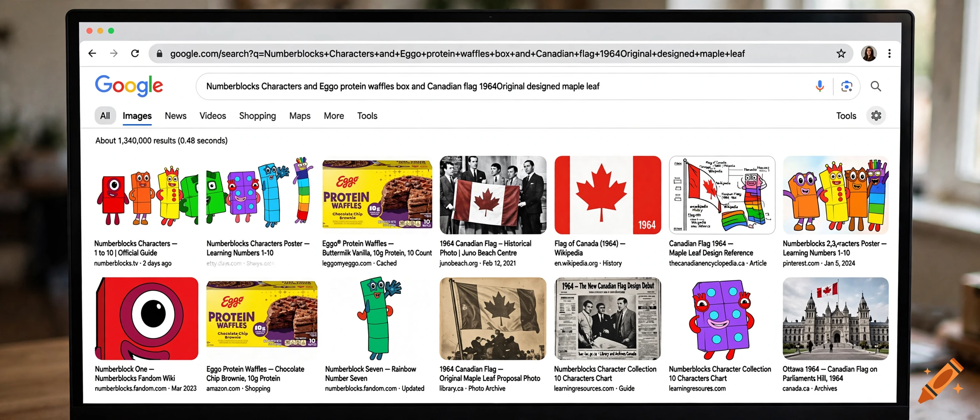This screenshot has width=980, height=420.
Task: Open the settings gear beside Tools
Action: pyautogui.click(x=876, y=116)
